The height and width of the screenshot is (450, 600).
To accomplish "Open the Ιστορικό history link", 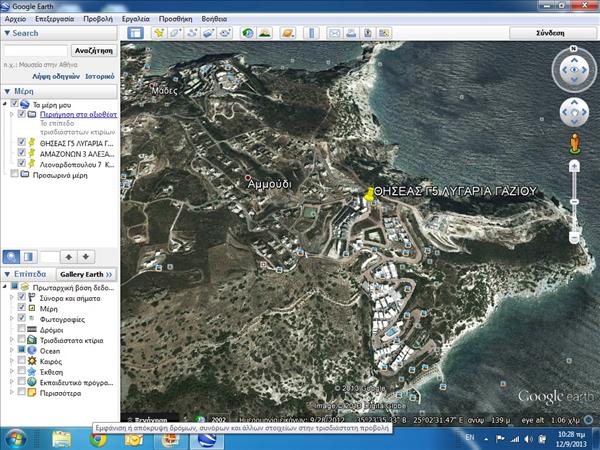I will pos(100,77).
